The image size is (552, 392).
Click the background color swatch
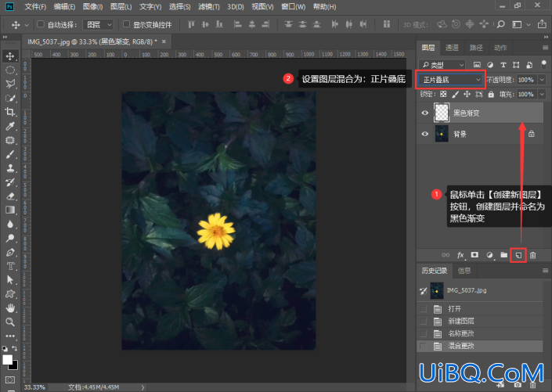[x=15, y=366]
